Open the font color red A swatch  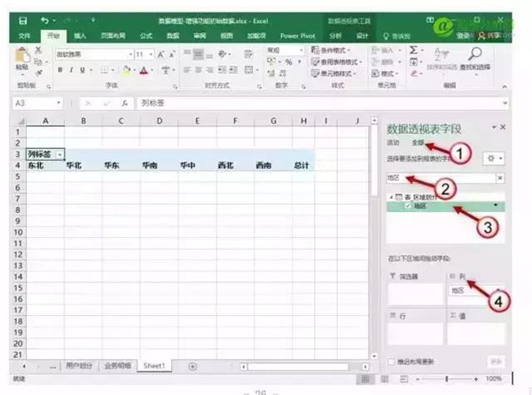click(144, 70)
